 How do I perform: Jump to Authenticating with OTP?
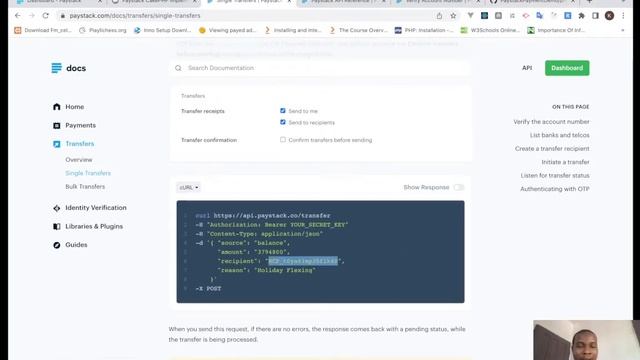point(554,189)
